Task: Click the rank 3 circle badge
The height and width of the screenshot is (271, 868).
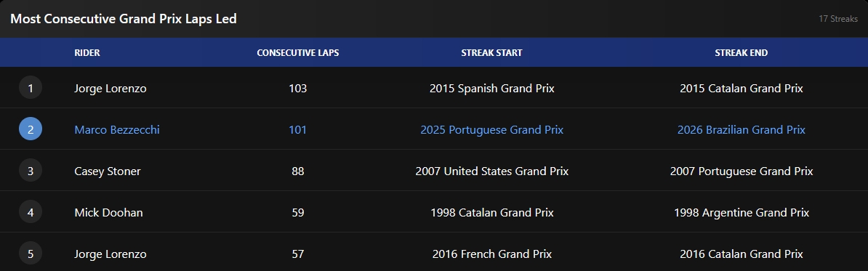Action: [31, 171]
